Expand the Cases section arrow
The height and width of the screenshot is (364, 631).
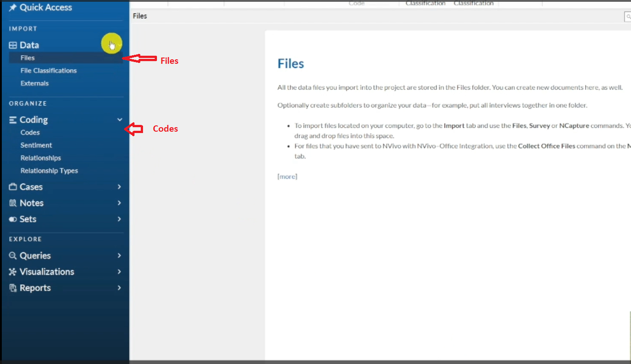[120, 187]
